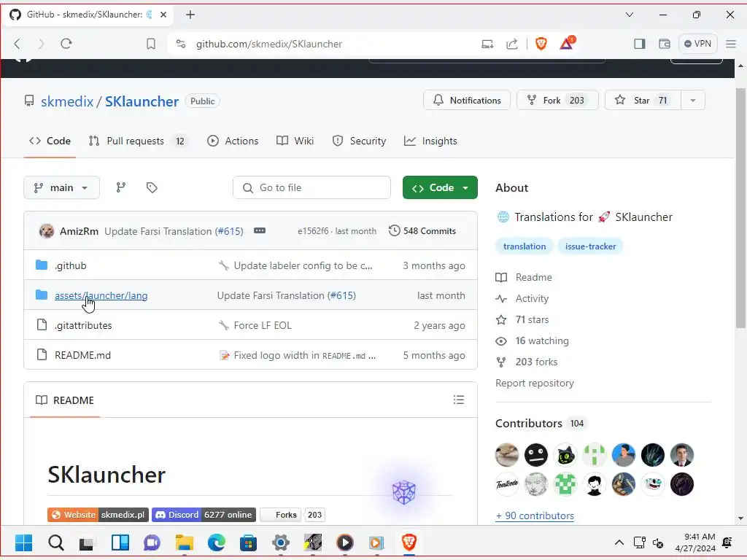This screenshot has height=560, width=747.
Task: Click page vertical scrollbar
Action: point(741,208)
